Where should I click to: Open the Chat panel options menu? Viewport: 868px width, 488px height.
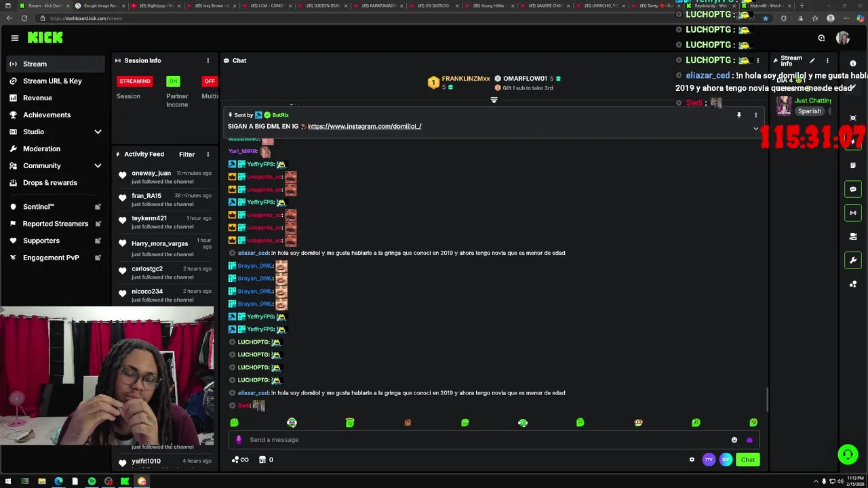758,60
